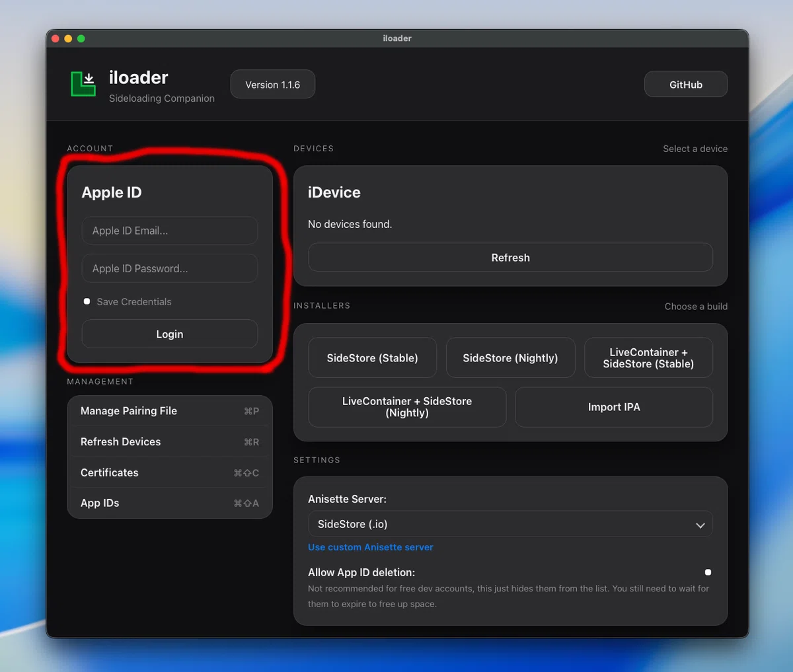
Task: Focus the Apple ID Password field
Action: pyautogui.click(x=170, y=268)
